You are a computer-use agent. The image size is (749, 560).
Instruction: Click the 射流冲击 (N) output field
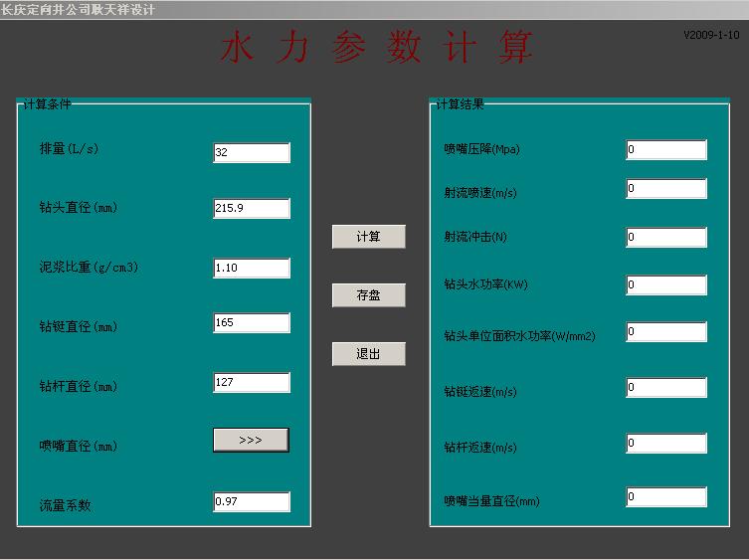pyautogui.click(x=666, y=238)
